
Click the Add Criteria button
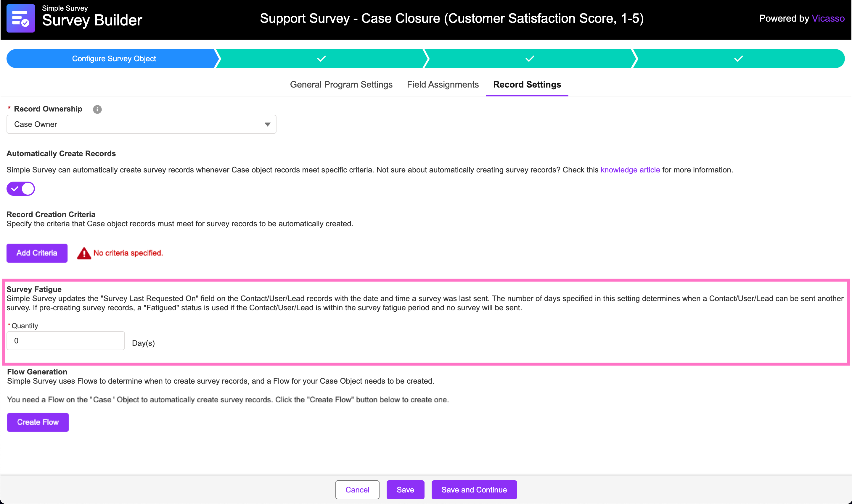37,253
